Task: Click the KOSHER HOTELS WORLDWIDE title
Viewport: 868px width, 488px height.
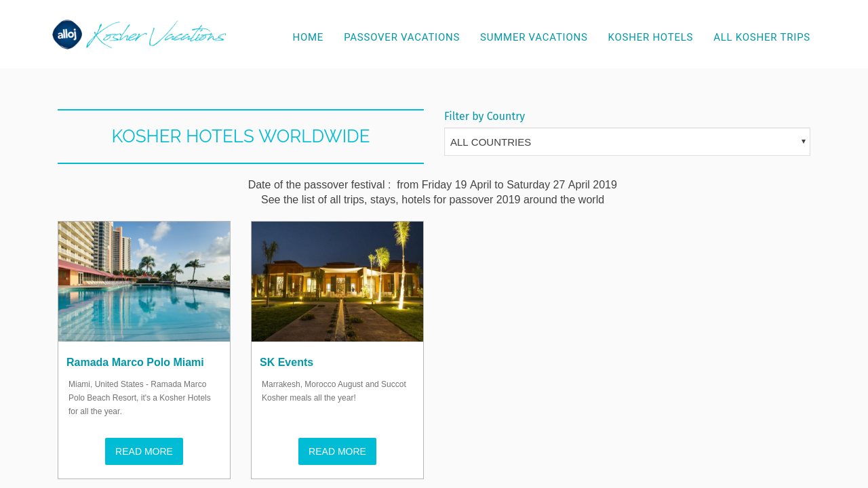Action: (x=241, y=136)
